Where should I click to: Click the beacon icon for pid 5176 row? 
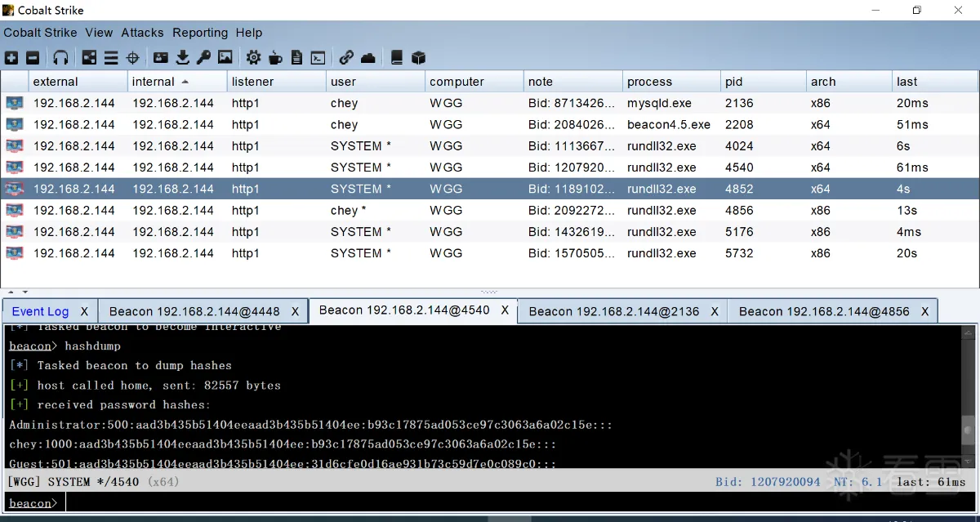coord(15,231)
